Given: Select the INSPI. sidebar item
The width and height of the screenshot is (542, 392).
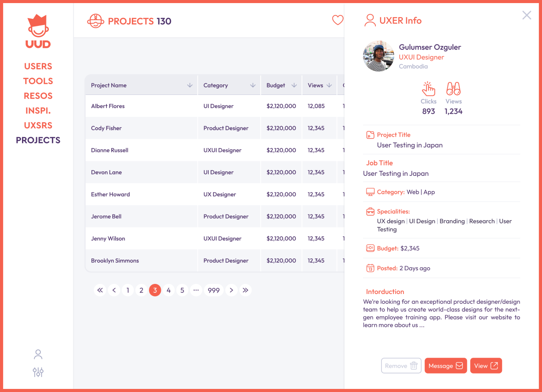Looking at the screenshot, I should [38, 110].
